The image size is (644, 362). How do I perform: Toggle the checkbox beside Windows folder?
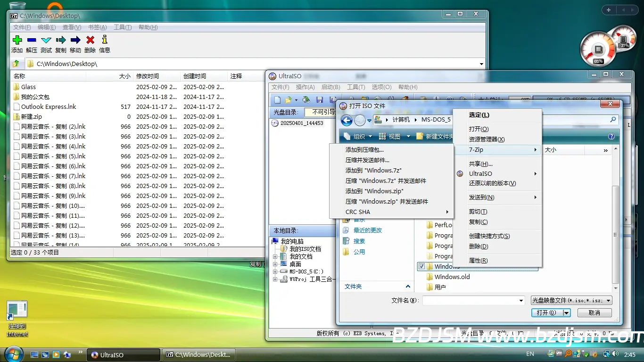422,266
